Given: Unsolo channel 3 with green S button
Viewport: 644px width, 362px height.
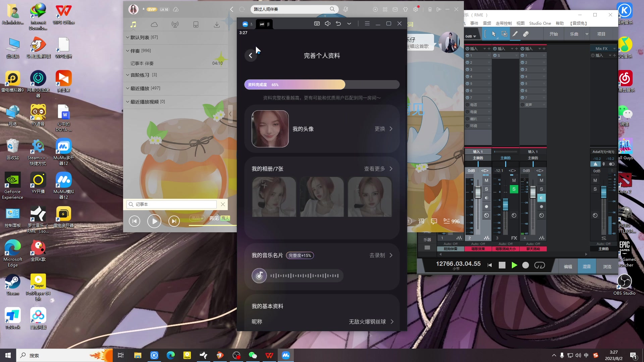Looking at the screenshot, I should tap(514, 189).
